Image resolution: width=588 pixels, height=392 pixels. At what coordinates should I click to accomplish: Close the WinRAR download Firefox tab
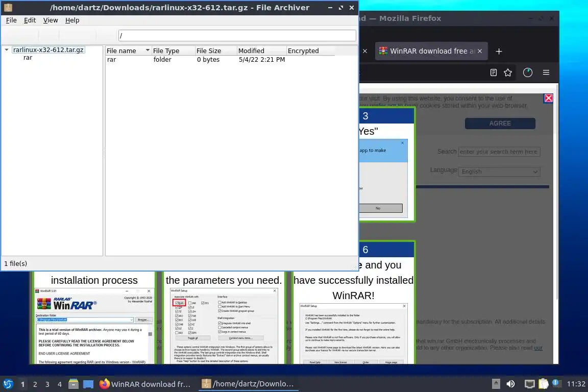(480, 51)
